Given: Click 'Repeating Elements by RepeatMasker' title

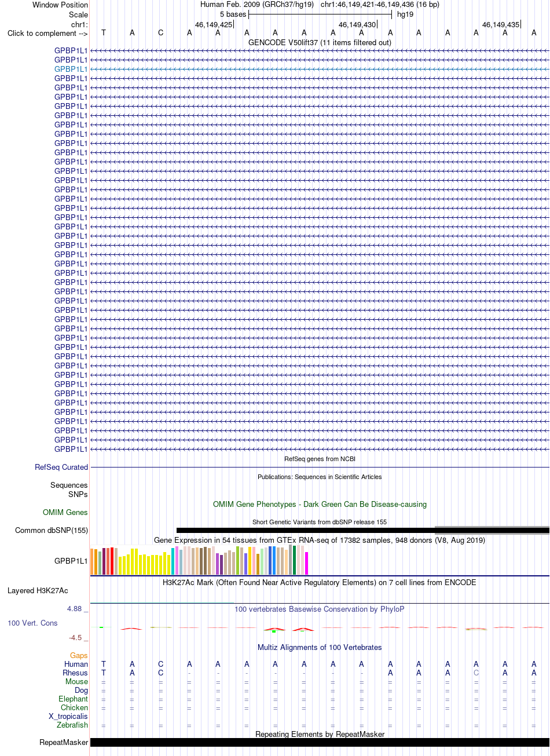Looking at the screenshot, I should 320,734.
